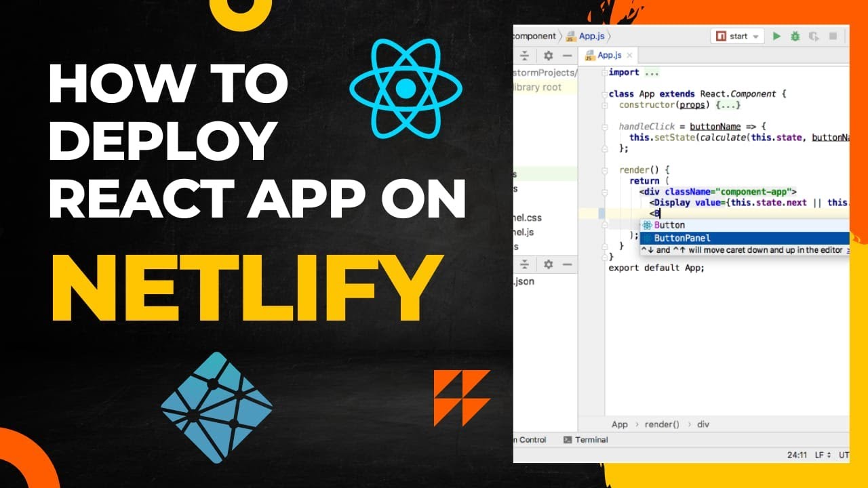Image resolution: width=868 pixels, height=488 pixels.
Task: Hide lower panel with minus icon
Action: click(x=567, y=264)
